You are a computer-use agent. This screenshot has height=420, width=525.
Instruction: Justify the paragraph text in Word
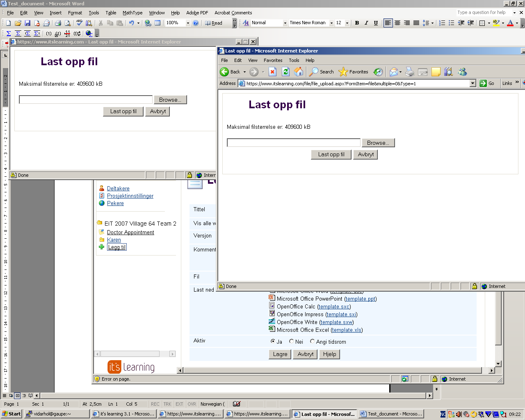pos(416,23)
